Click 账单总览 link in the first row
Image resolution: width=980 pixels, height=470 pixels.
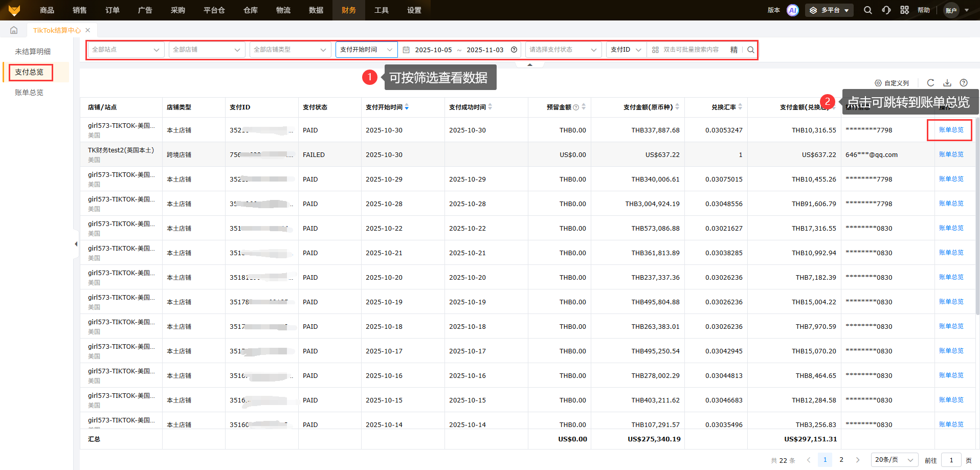coord(951,130)
